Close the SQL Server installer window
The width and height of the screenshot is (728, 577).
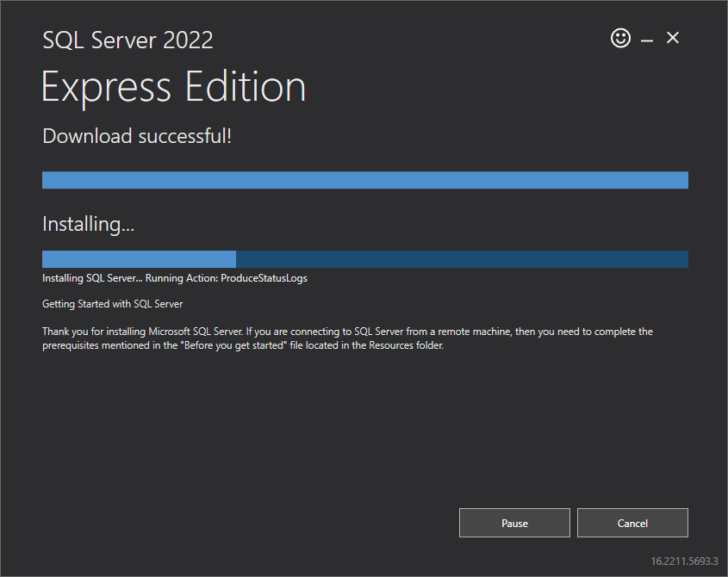673,38
